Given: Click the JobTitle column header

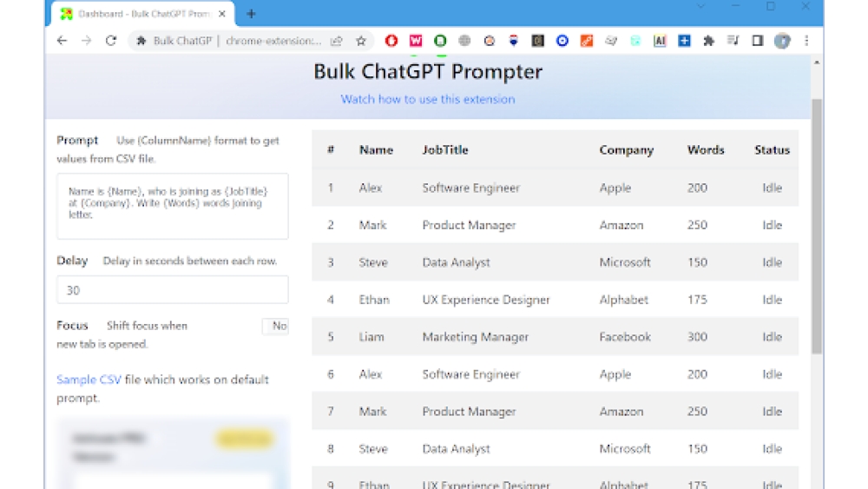Looking at the screenshot, I should [445, 149].
